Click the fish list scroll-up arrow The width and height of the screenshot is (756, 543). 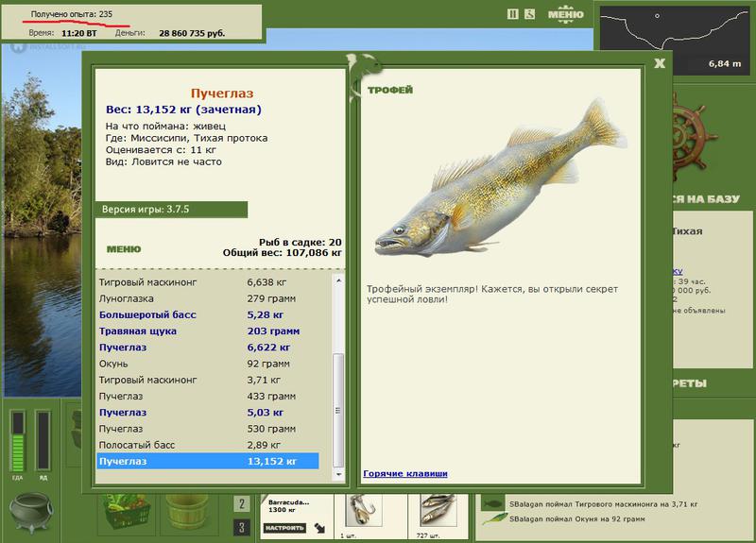(x=338, y=280)
